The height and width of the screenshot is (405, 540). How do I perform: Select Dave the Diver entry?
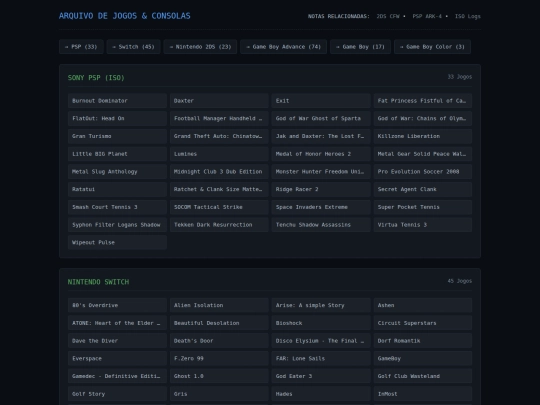[117, 341]
